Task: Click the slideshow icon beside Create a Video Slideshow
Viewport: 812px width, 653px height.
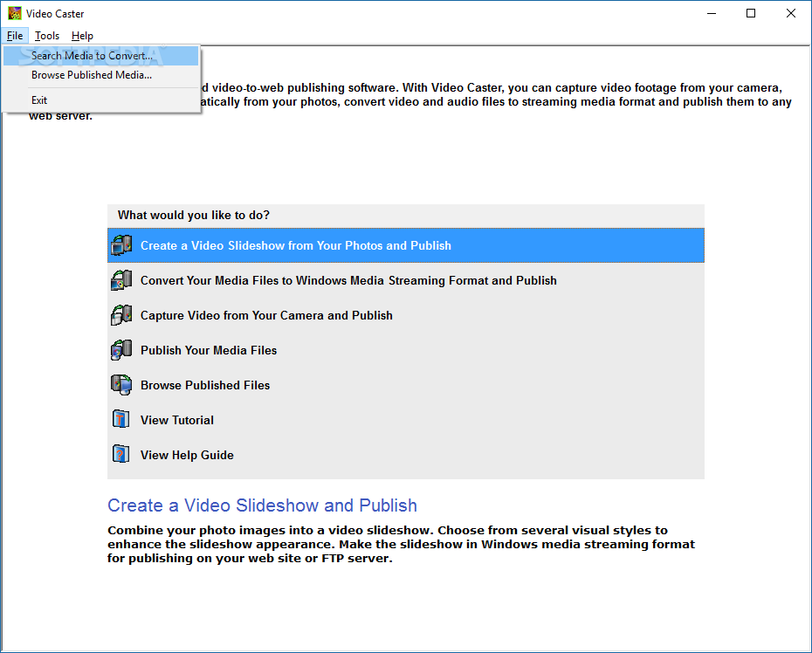Action: (121, 245)
